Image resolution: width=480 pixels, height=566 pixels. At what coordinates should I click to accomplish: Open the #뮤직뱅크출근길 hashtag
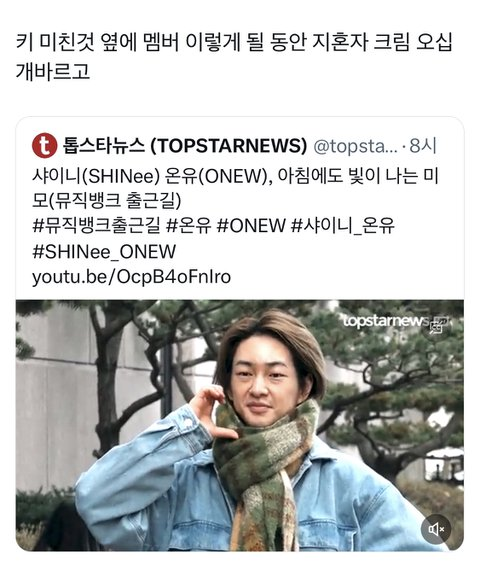click(96, 226)
